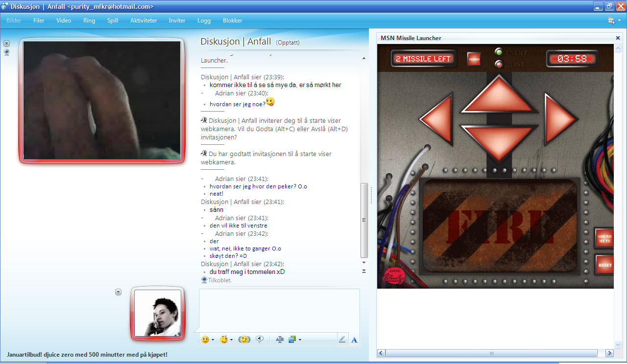Viewport: 627px width, 364px height.
Task: Click the contact's webcam video feed
Action: [101, 100]
